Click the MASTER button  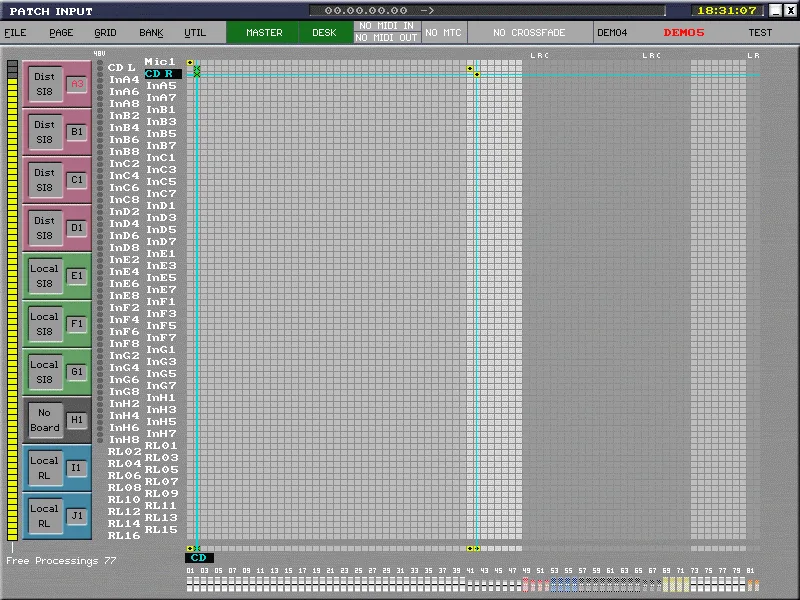tap(264, 33)
